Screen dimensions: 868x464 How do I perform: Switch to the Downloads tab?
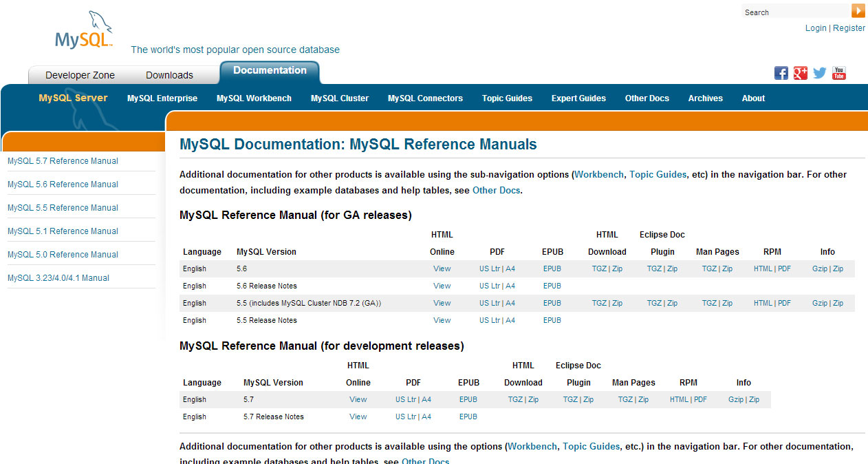click(x=169, y=75)
